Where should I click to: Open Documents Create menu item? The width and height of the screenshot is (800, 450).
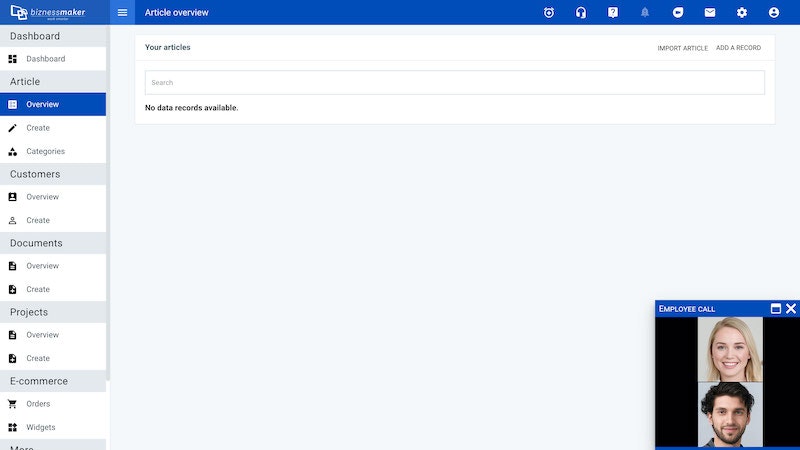[x=53, y=289]
